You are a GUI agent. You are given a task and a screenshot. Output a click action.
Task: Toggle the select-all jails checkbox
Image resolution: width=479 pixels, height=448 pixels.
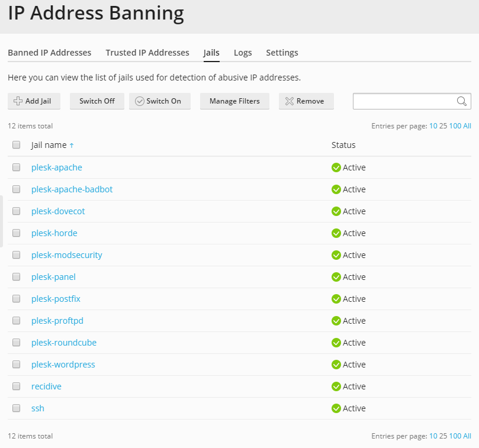pyautogui.click(x=16, y=145)
